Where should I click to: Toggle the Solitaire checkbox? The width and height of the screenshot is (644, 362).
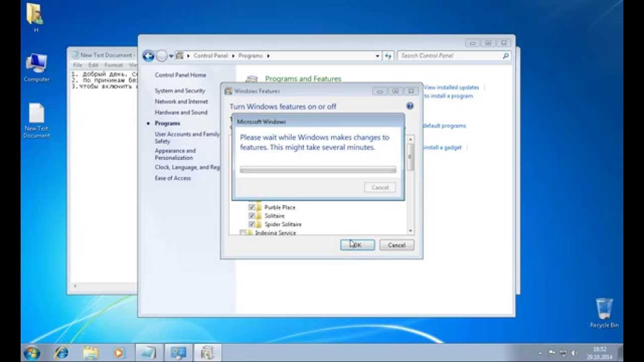tap(252, 216)
